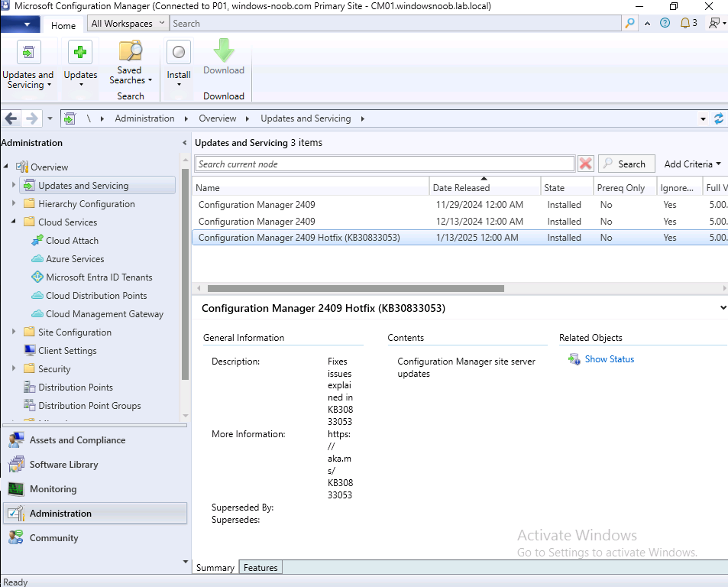Open the help question mark icon
Image resolution: width=728 pixels, height=587 pixels.
click(665, 23)
